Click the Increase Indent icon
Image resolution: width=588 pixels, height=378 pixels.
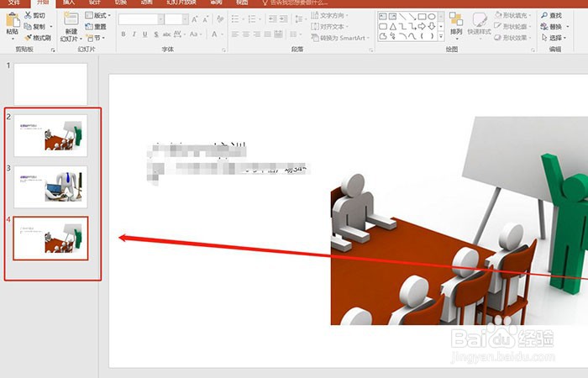[284, 18]
